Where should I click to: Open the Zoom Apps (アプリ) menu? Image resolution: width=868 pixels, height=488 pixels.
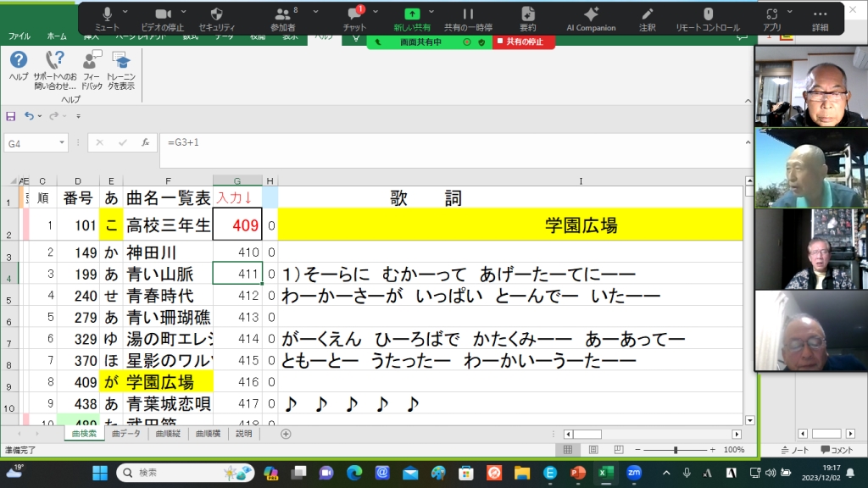click(771, 19)
